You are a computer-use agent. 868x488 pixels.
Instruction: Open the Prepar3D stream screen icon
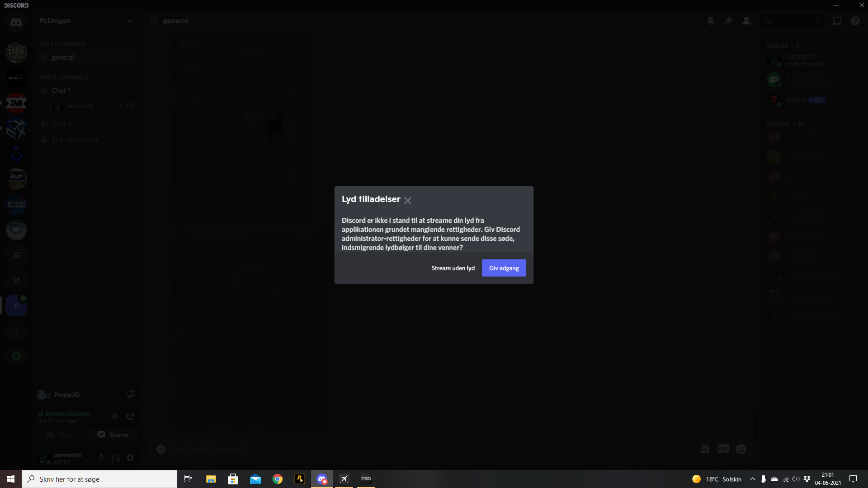pos(130,394)
